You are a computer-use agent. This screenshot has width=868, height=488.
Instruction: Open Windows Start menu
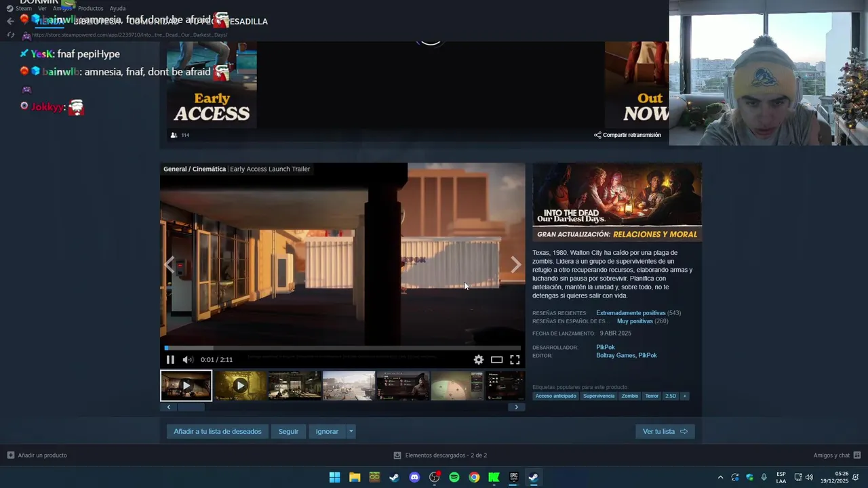pyautogui.click(x=334, y=477)
